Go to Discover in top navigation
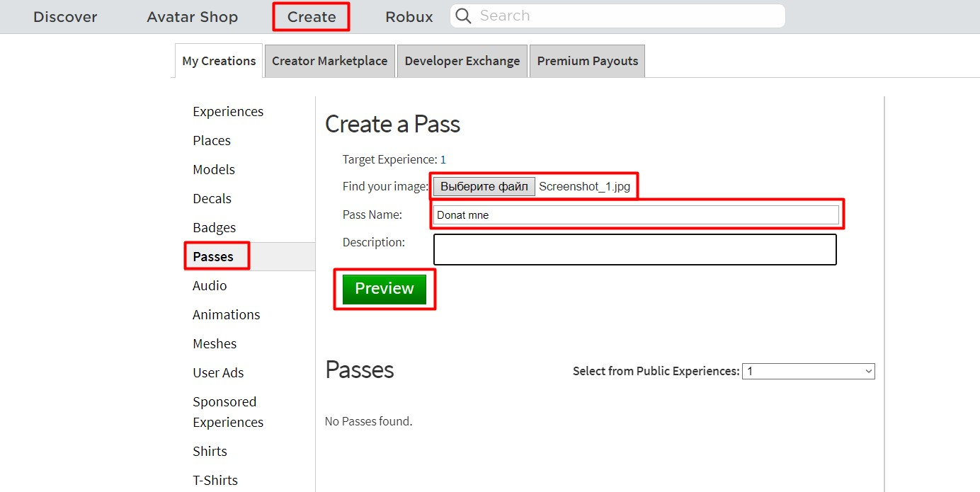 [x=65, y=17]
